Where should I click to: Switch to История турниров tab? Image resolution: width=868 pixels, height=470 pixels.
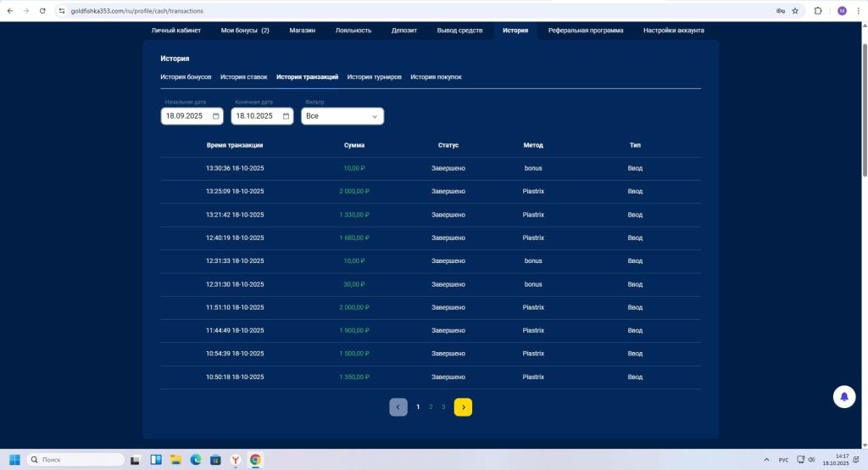pos(374,77)
